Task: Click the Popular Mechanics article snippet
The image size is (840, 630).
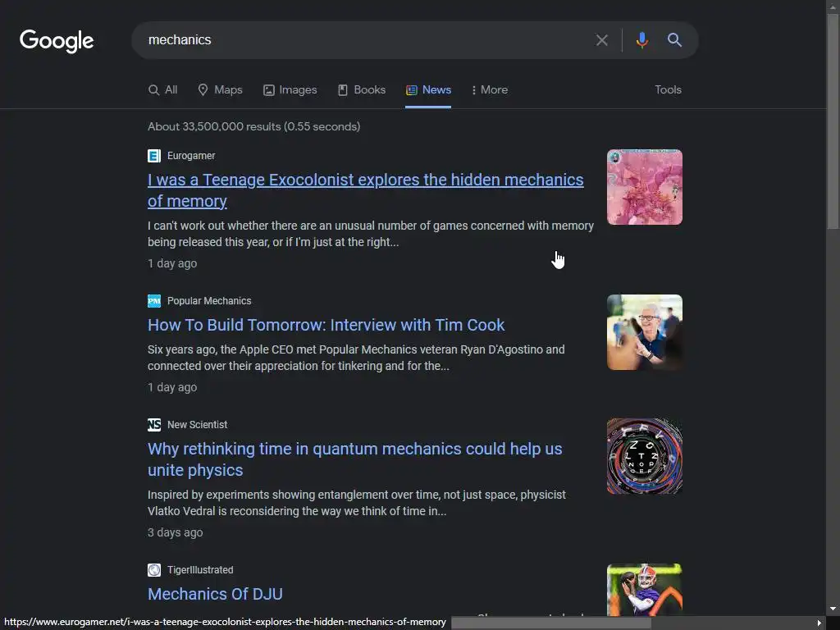Action: 356,358
